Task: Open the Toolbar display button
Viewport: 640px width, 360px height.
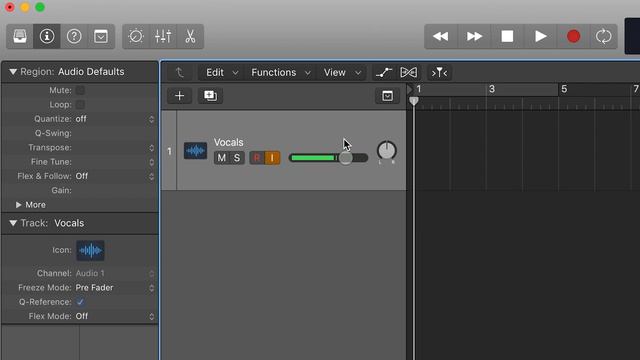Action: click(101, 37)
